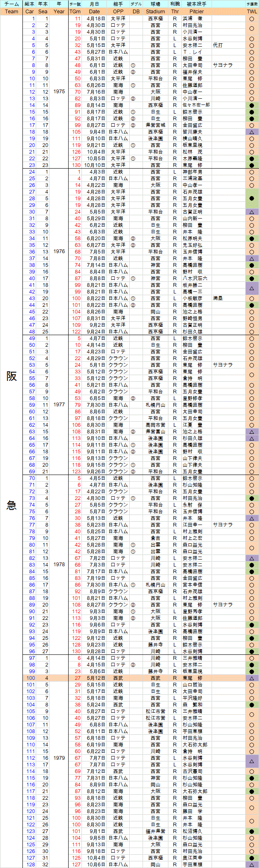Screen dimensions: 259x868
Task: Click the 'OPP' column header
Action: 118,12
